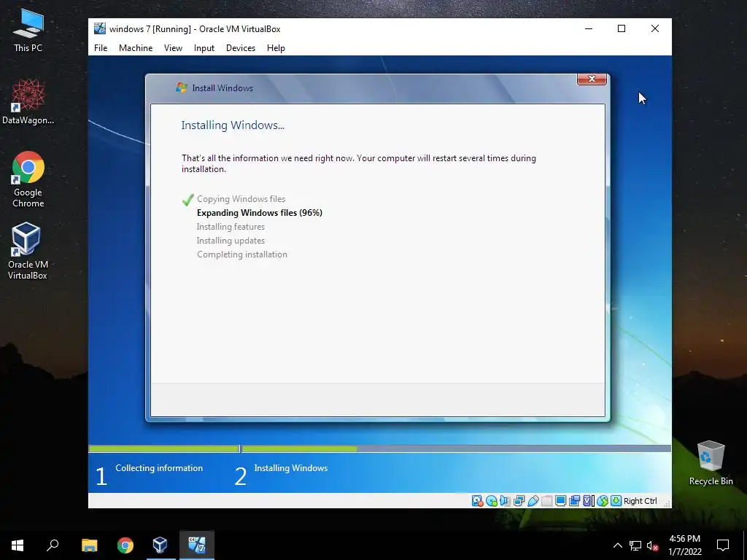
Task: Open the notification center icon
Action: [723, 545]
